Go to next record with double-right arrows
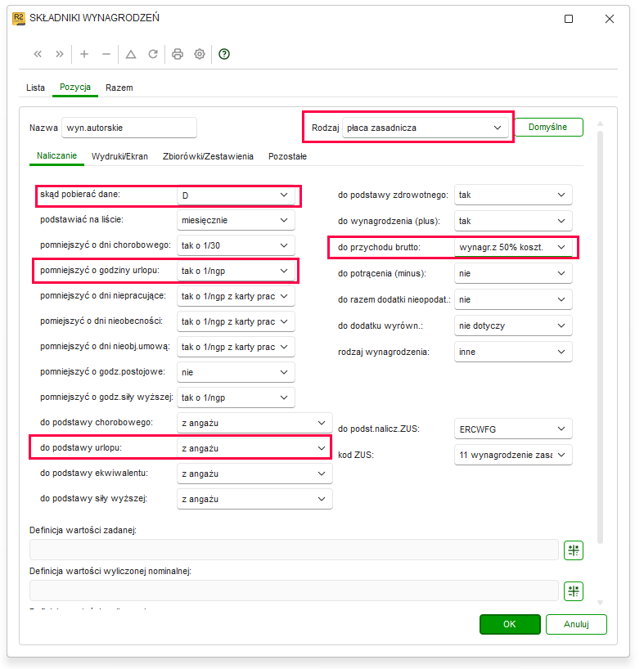Image resolution: width=644 pixels, height=669 pixels. (59, 54)
